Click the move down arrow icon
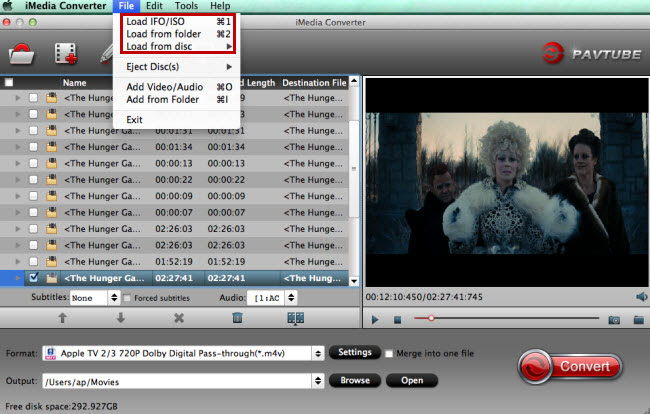Screen dimensions: 650x414 121,318
